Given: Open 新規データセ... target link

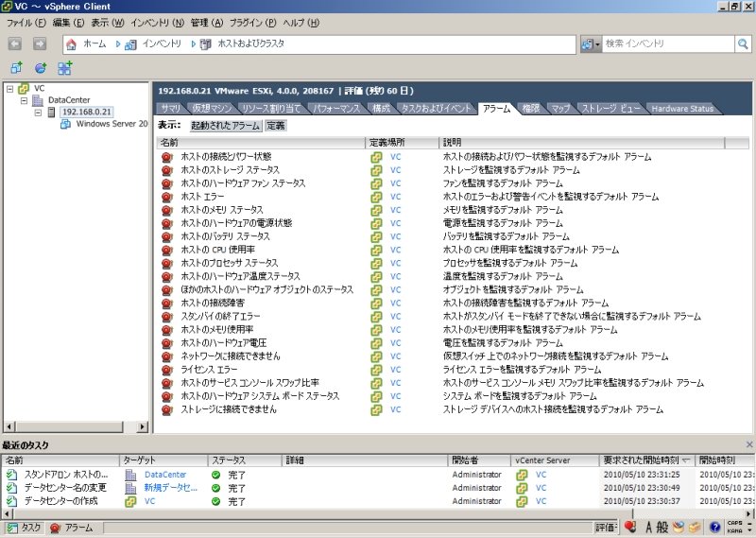Looking at the screenshot, I should coord(171,488).
